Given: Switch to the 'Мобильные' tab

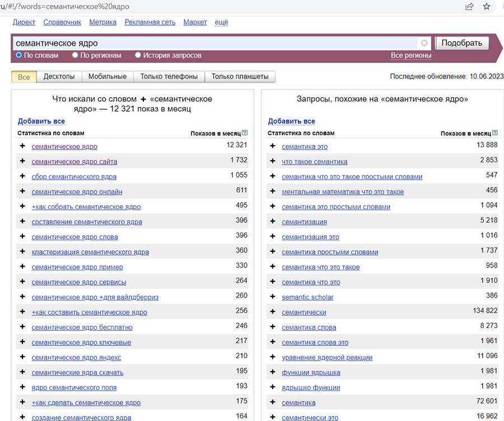Looking at the screenshot, I should pyautogui.click(x=108, y=77).
